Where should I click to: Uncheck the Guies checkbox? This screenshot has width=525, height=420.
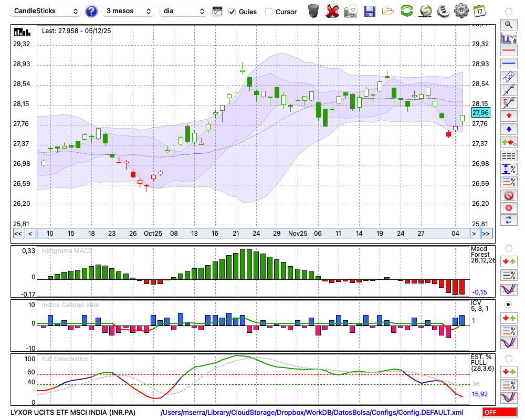click(233, 12)
